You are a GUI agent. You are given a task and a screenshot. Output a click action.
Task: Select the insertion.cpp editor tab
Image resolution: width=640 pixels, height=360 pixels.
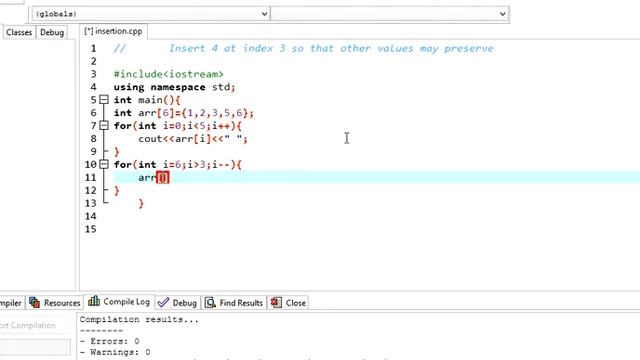click(113, 31)
